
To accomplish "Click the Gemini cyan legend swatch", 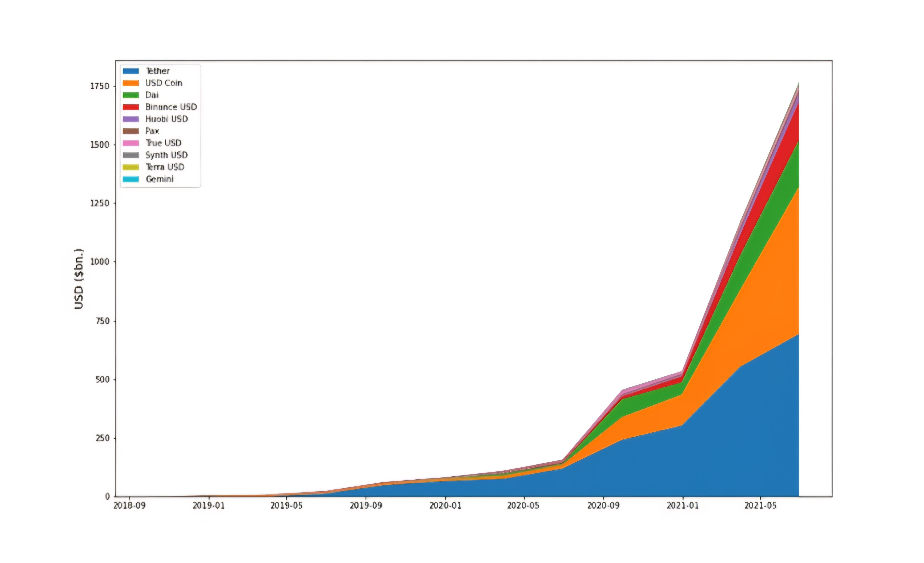I will [130, 179].
